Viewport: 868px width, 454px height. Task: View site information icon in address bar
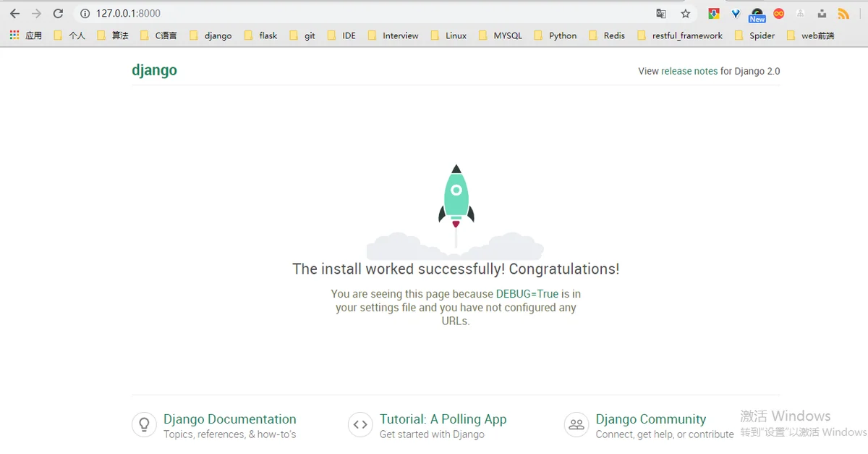[x=85, y=14]
